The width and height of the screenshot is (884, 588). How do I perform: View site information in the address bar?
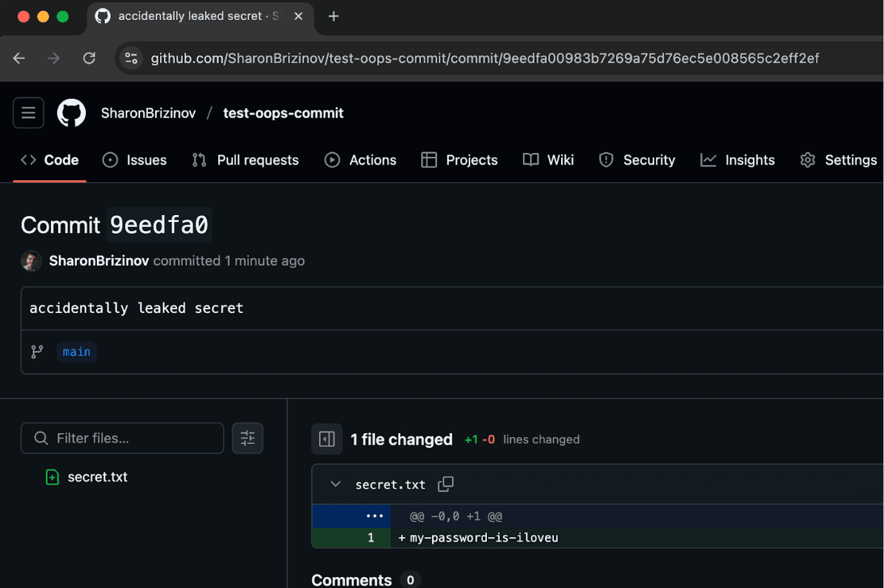(131, 58)
